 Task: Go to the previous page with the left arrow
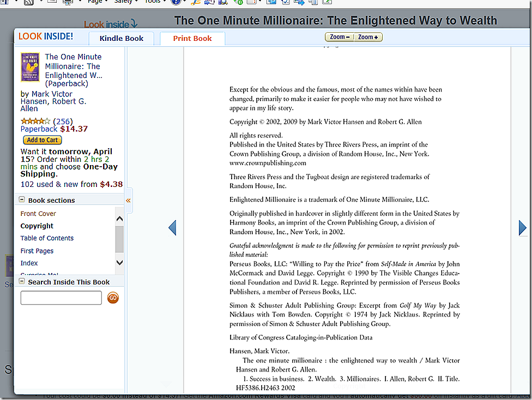[172, 228]
